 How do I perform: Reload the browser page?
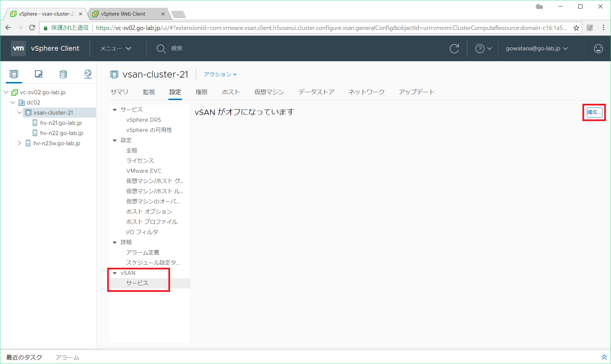tap(32, 28)
